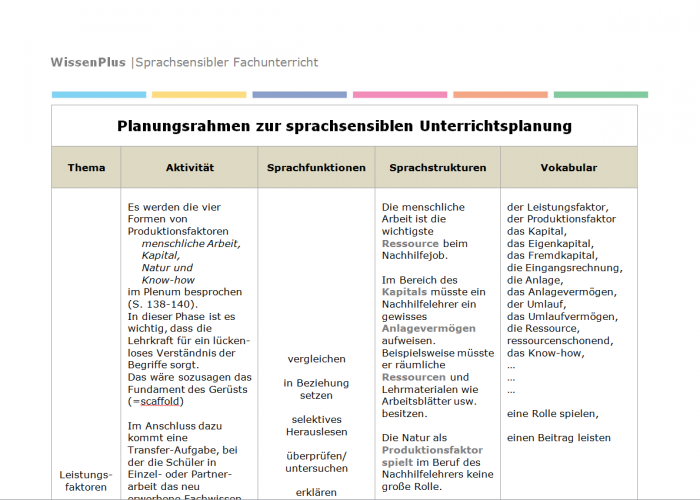This screenshot has width=700, height=500.
Task: Select the pink color bar
Action: [x=400, y=95]
